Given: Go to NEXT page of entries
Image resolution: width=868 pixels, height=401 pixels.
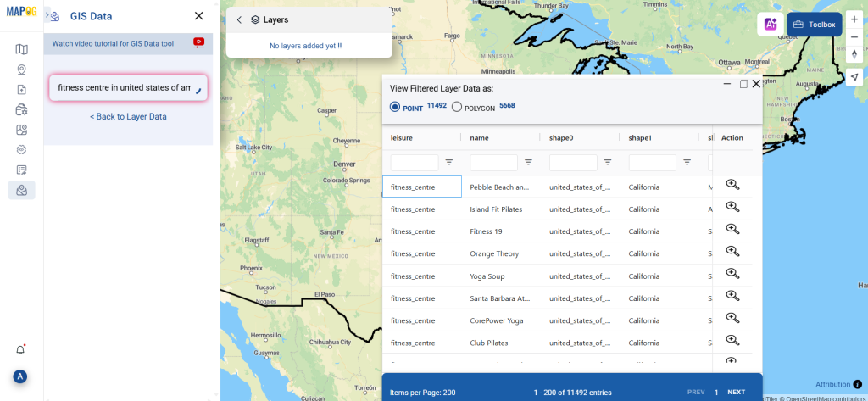Looking at the screenshot, I should click(736, 392).
